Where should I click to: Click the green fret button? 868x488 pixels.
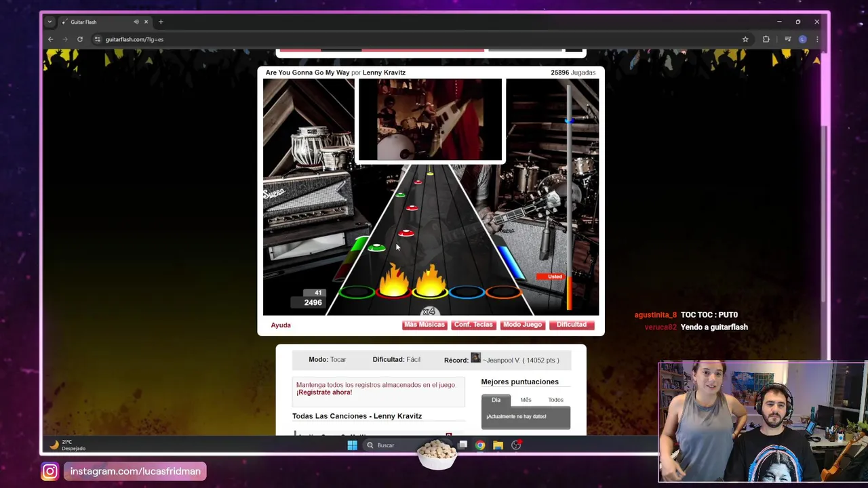point(357,293)
